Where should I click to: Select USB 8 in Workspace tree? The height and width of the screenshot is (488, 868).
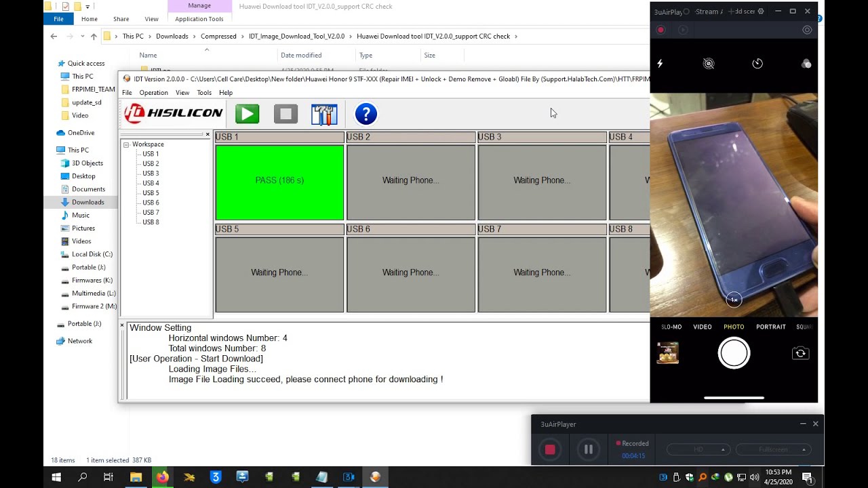[151, 222]
